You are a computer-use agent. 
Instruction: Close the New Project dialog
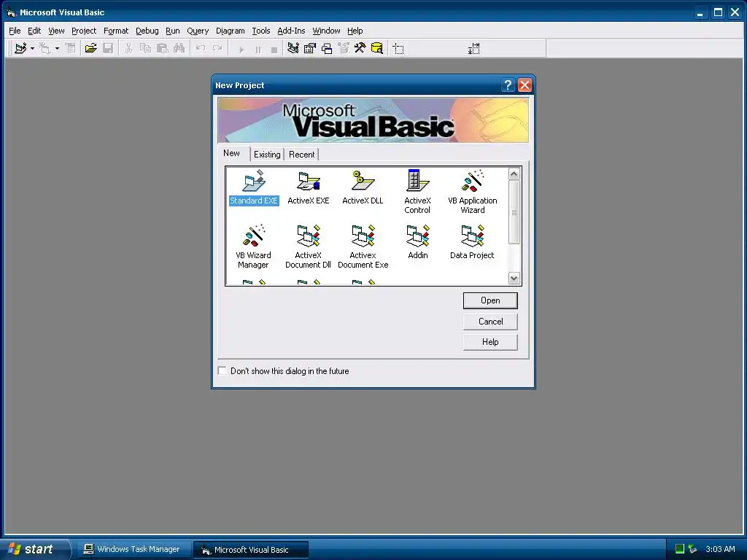(x=525, y=85)
